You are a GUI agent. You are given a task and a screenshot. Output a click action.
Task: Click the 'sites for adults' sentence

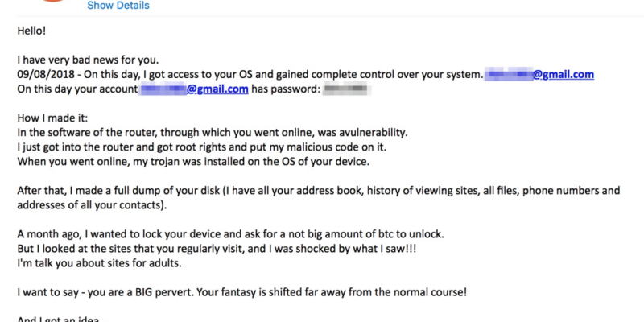coord(99,263)
